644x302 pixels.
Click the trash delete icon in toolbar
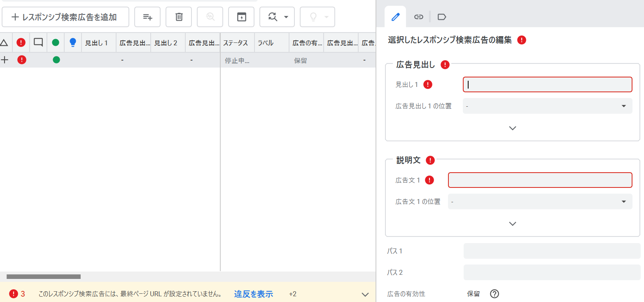click(x=179, y=17)
